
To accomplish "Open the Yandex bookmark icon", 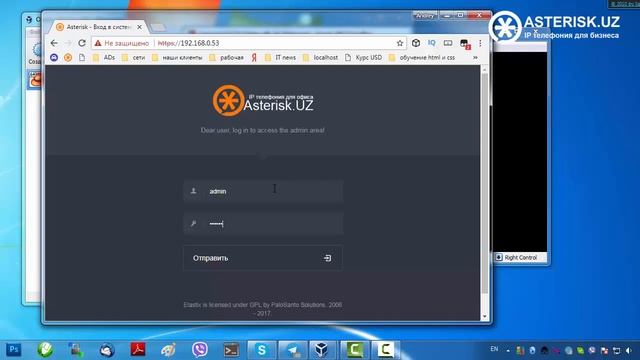I will point(254,58).
